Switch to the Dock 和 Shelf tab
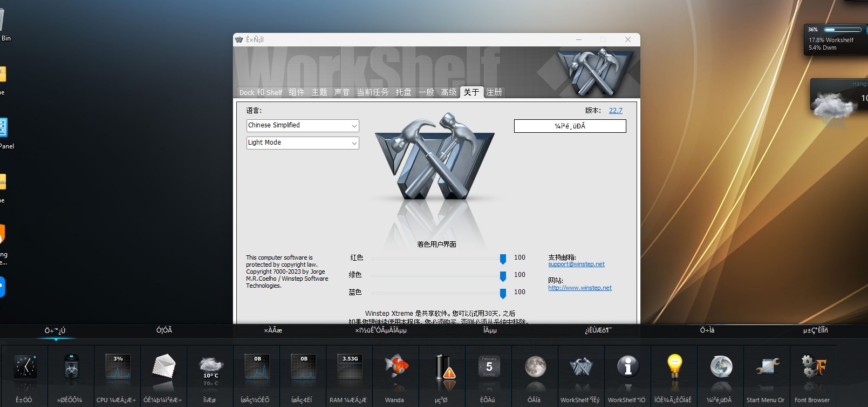 pyautogui.click(x=261, y=92)
